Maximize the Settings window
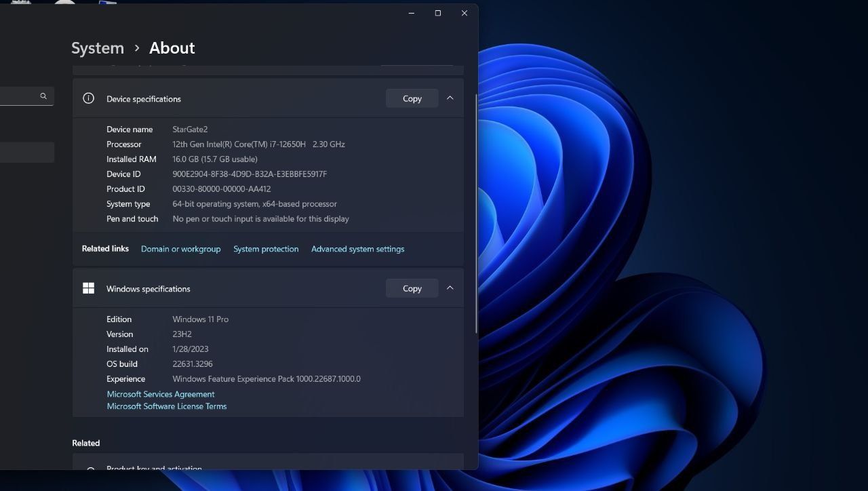The width and height of the screenshot is (868, 491). [x=438, y=13]
